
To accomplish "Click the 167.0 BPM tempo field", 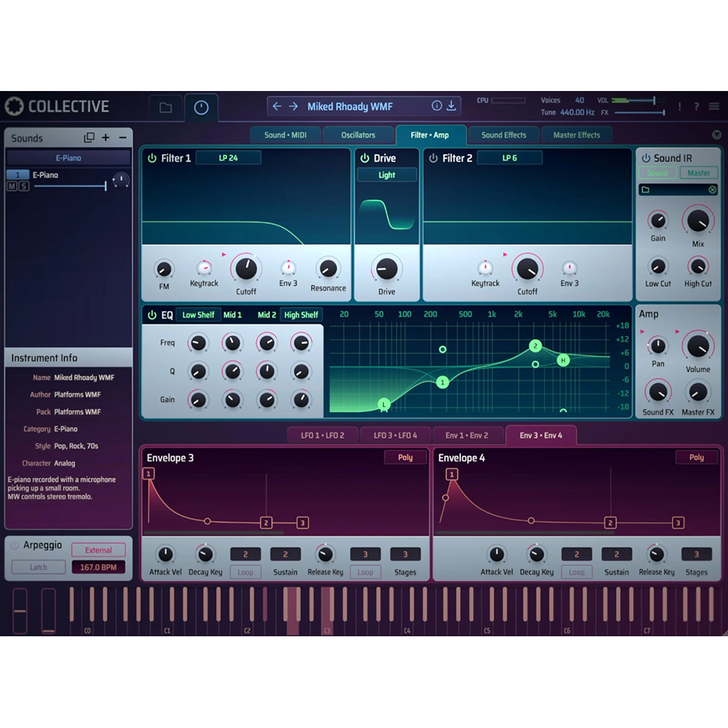I will [98, 567].
